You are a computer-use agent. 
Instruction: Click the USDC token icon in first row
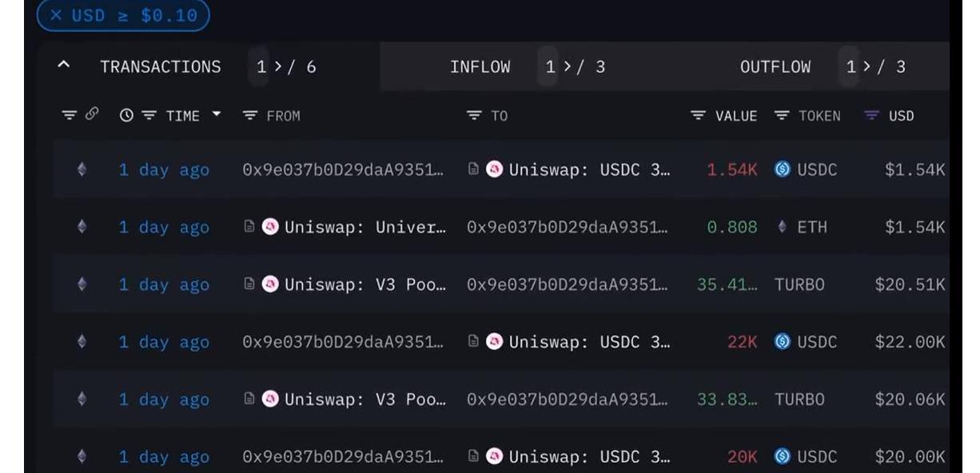pyautogui.click(x=782, y=169)
